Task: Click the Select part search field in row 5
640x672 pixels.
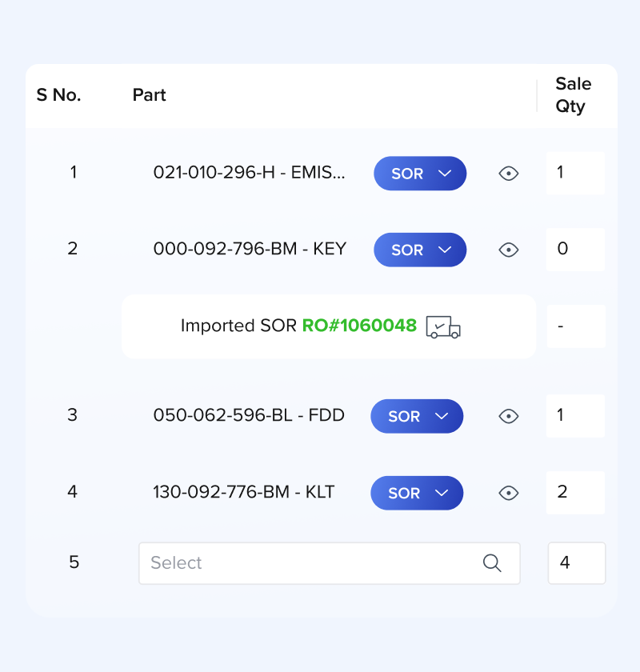Action: 330,563
